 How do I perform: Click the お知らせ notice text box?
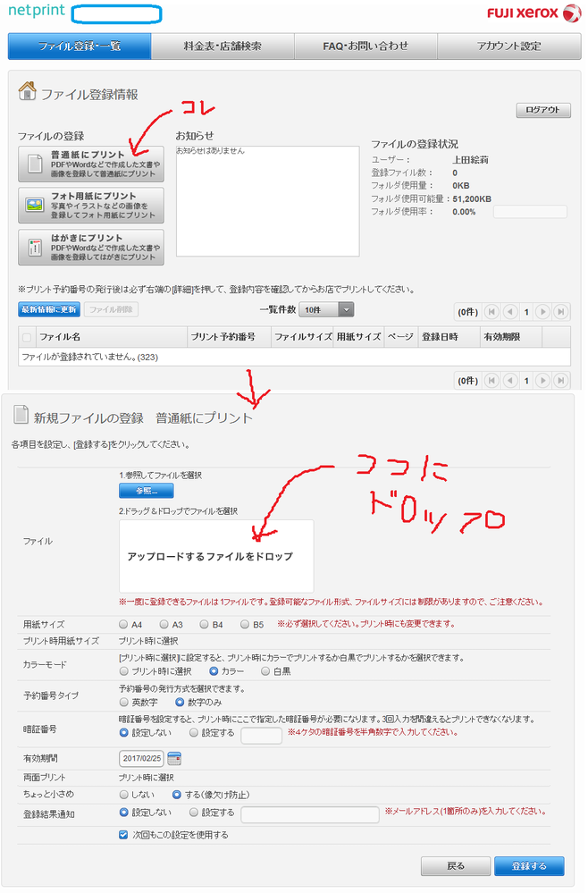click(x=267, y=201)
